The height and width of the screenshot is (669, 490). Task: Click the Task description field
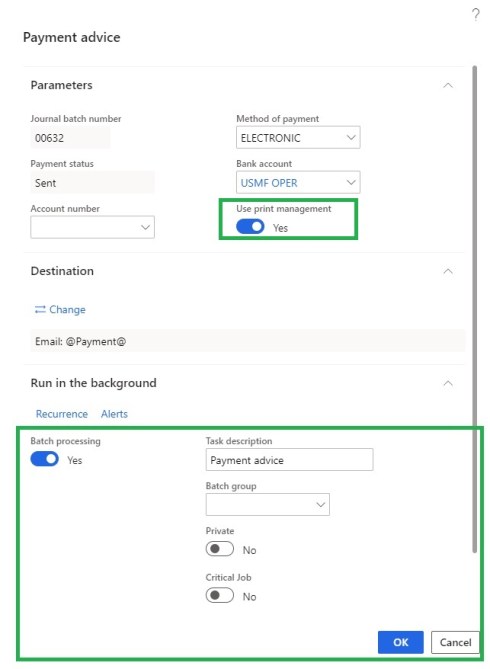(x=289, y=460)
